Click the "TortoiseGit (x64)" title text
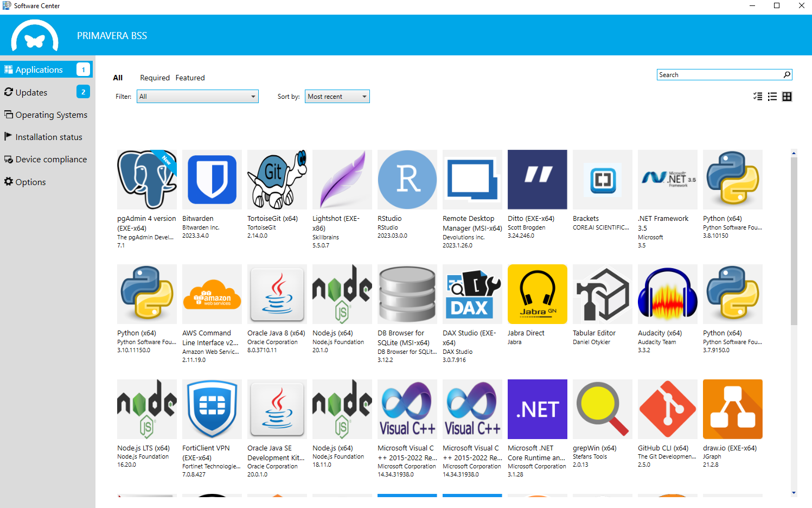Screen dimensions: 812x508 point(273,219)
